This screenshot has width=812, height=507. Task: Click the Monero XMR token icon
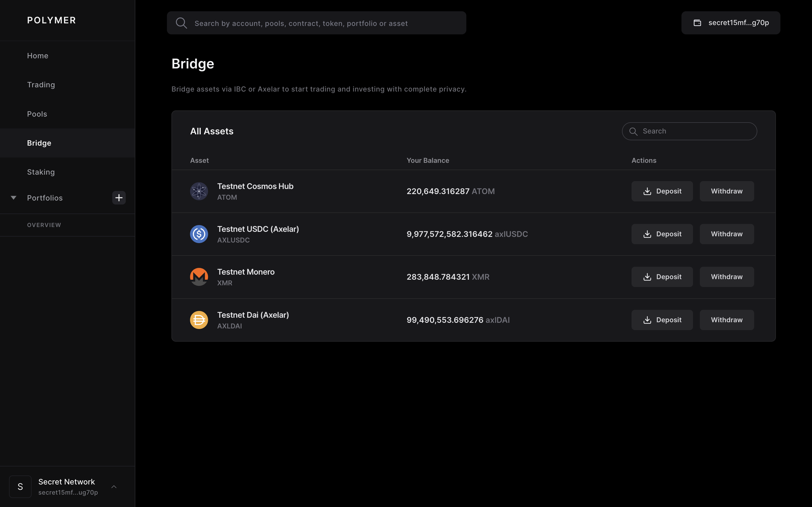point(199,277)
